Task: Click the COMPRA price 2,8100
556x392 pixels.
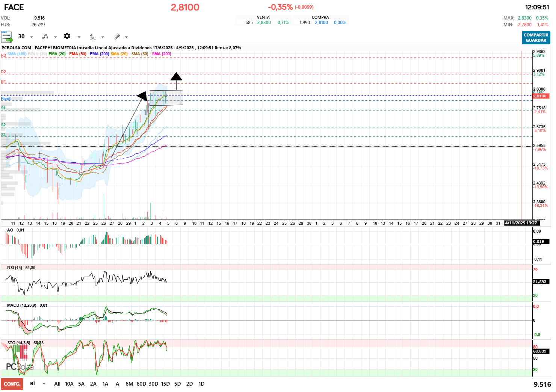Action: pos(321,23)
